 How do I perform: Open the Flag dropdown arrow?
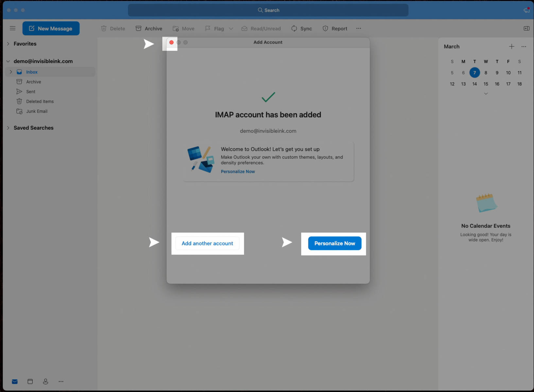point(231,28)
